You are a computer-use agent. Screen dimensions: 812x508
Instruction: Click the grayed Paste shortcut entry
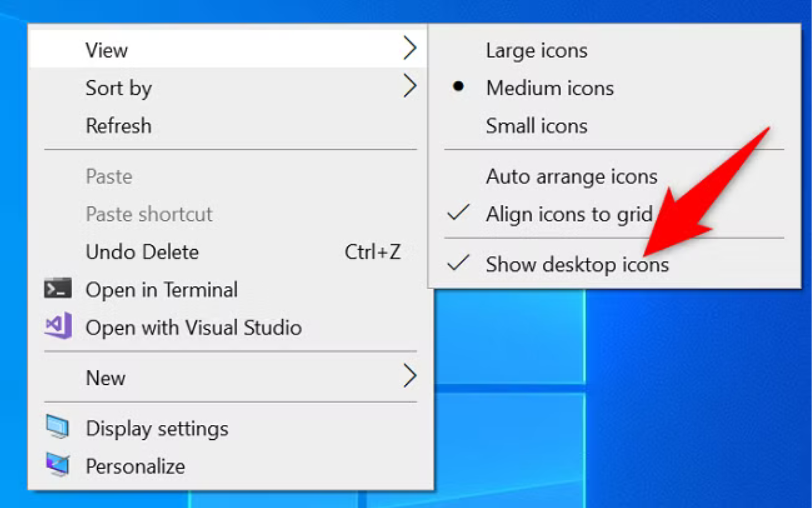[148, 214]
